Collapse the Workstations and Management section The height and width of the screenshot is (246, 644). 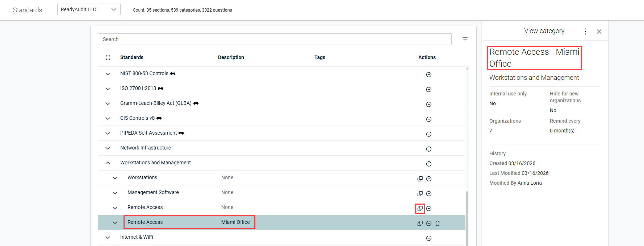[108, 163]
